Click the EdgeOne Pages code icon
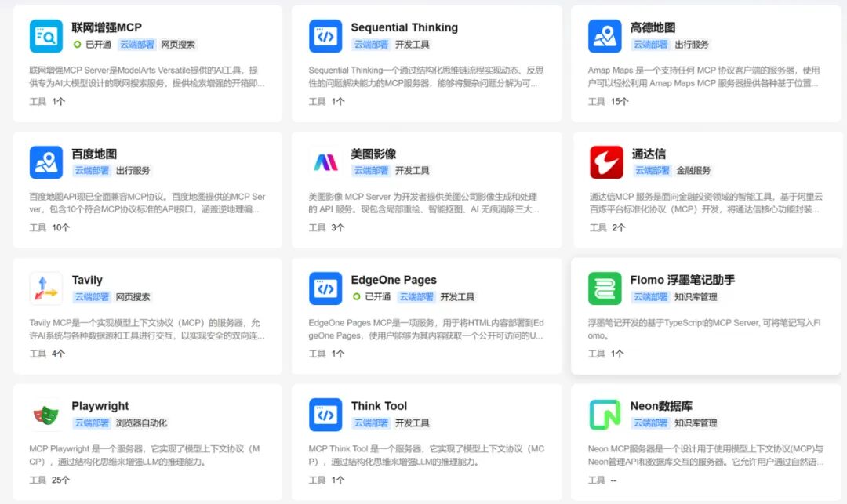Image resolution: width=847 pixels, height=504 pixels. (325, 288)
